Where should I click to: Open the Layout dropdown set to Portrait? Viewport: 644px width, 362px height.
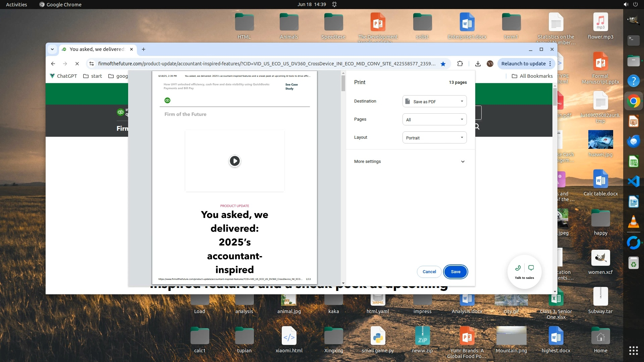tap(434, 137)
